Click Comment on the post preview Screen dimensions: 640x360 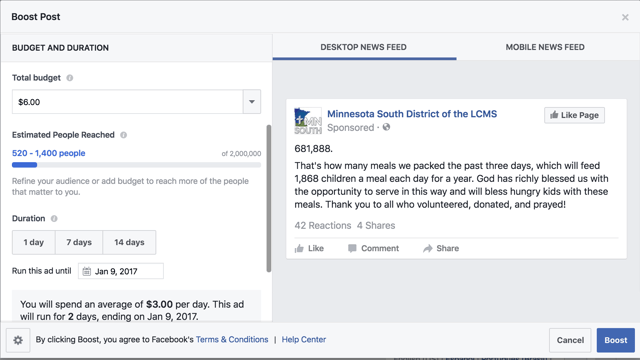point(373,248)
